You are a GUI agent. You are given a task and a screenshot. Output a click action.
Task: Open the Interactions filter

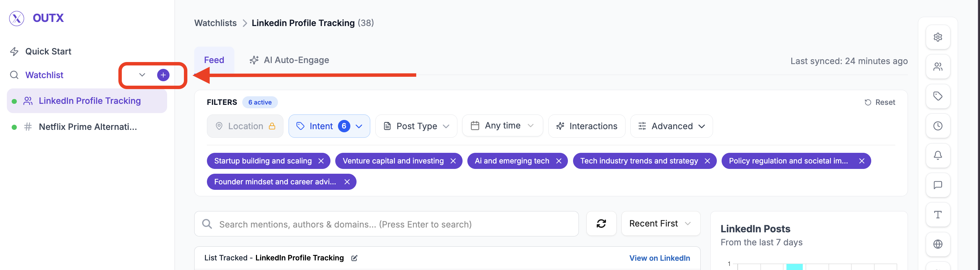coord(587,126)
